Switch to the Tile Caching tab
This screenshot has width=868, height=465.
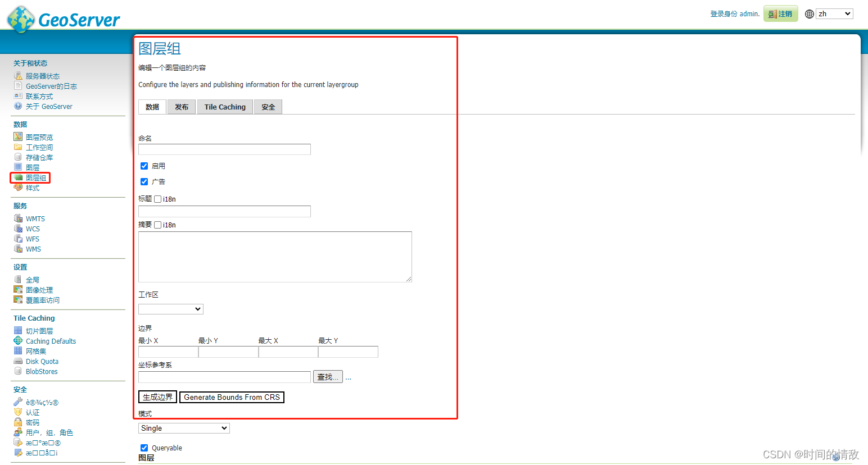pos(225,107)
